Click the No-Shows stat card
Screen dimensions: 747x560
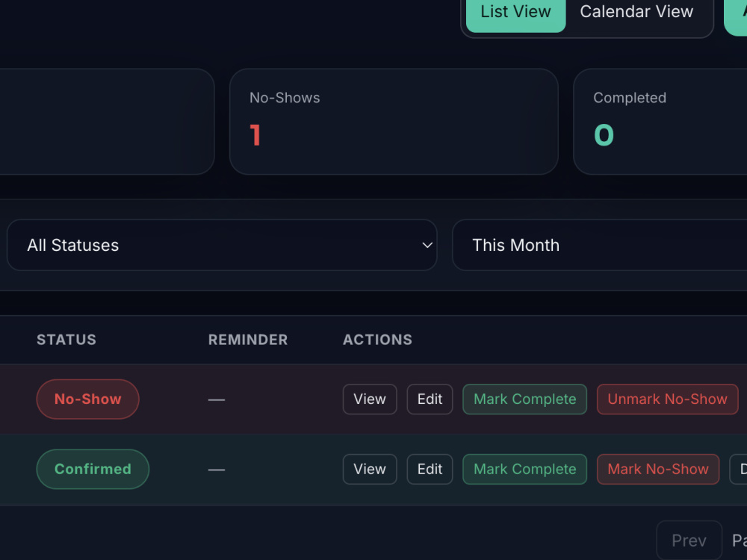[394, 122]
